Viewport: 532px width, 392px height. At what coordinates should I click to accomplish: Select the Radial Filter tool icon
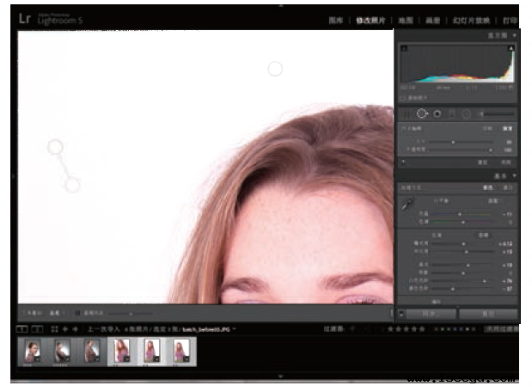[467, 114]
